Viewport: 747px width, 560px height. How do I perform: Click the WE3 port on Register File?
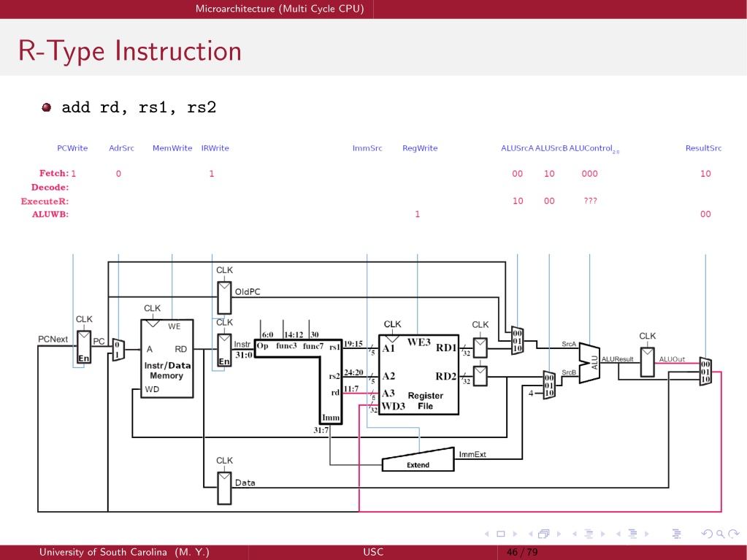click(x=418, y=342)
